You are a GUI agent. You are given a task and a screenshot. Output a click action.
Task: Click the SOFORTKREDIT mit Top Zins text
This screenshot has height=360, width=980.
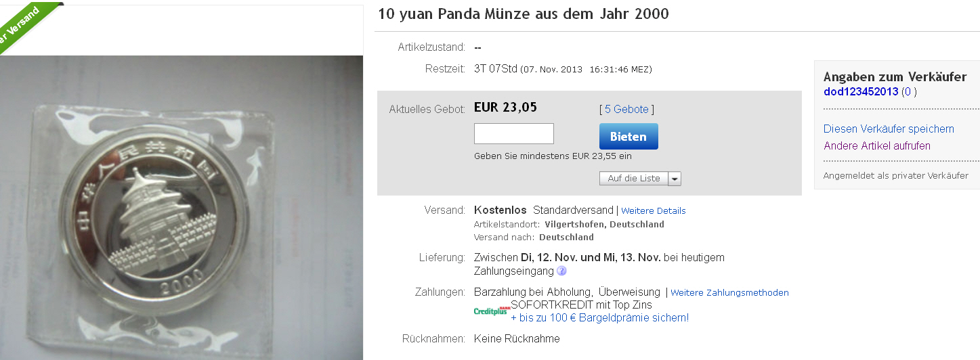click(572, 305)
